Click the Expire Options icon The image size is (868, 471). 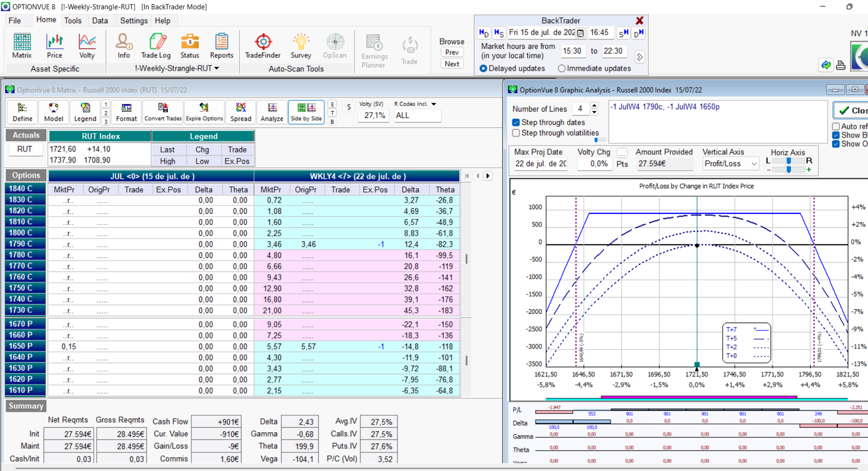point(204,112)
